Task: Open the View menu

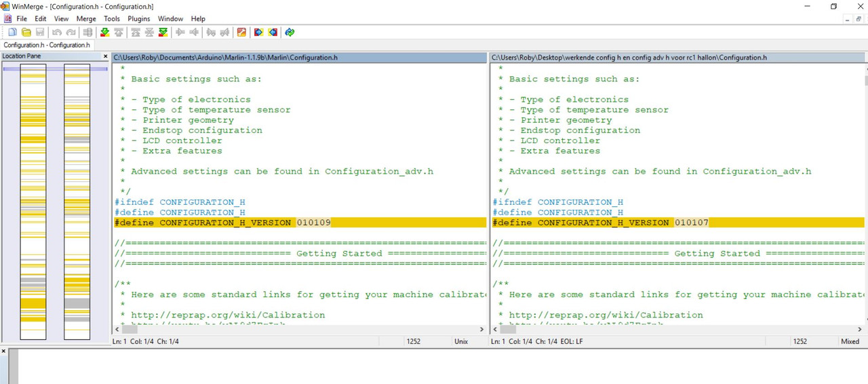Action: pos(61,18)
